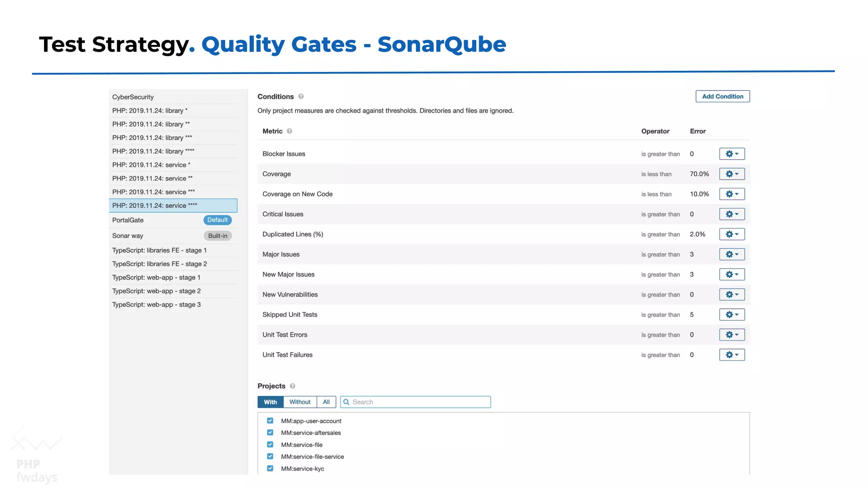
Task: Open the gear menu for Skipped Unit Tests
Action: point(732,315)
